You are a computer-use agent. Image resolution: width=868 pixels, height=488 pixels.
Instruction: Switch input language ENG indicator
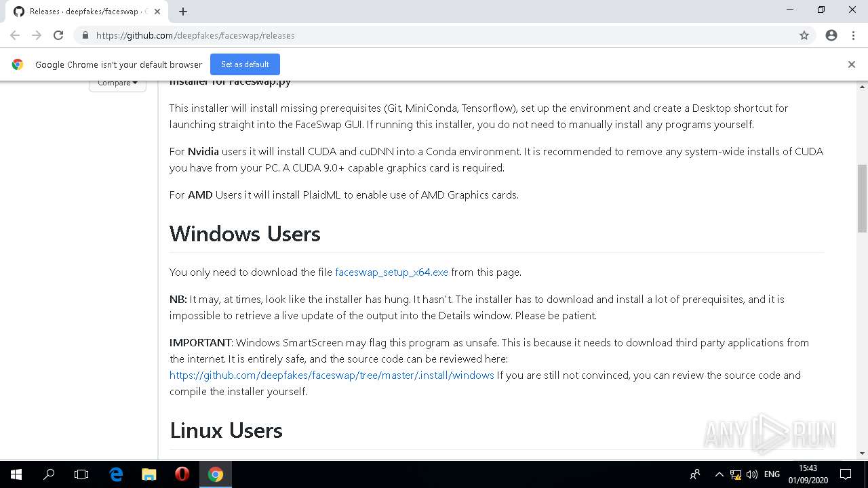pyautogui.click(x=772, y=474)
